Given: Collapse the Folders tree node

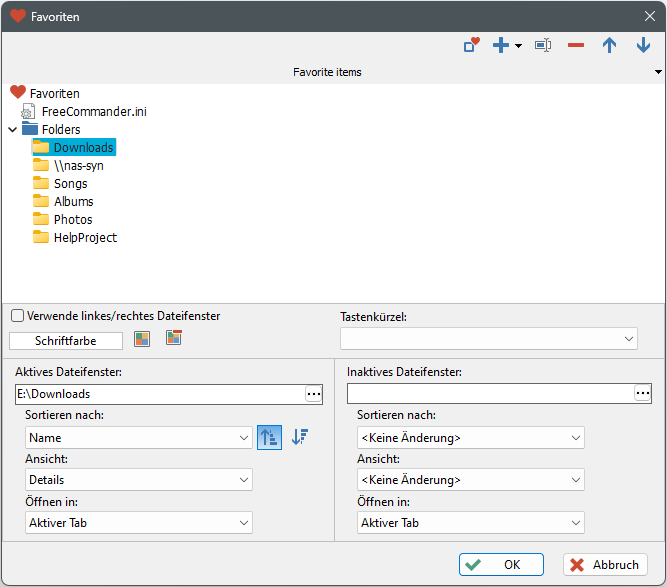Looking at the screenshot, I should point(13,129).
